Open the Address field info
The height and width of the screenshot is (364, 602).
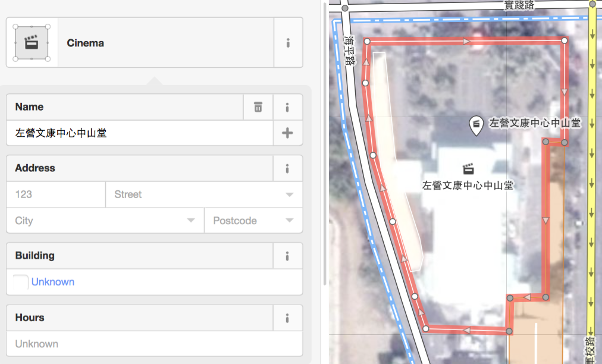point(287,168)
